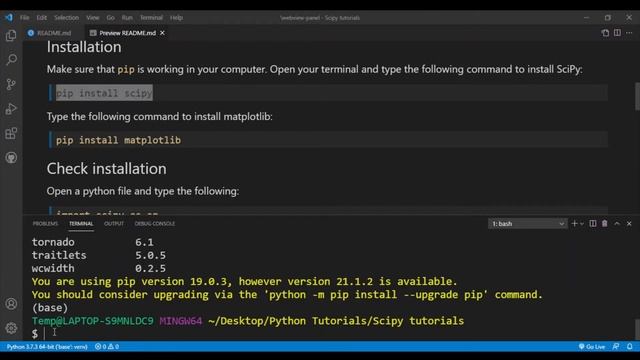Split the editor to the right

point(617,33)
